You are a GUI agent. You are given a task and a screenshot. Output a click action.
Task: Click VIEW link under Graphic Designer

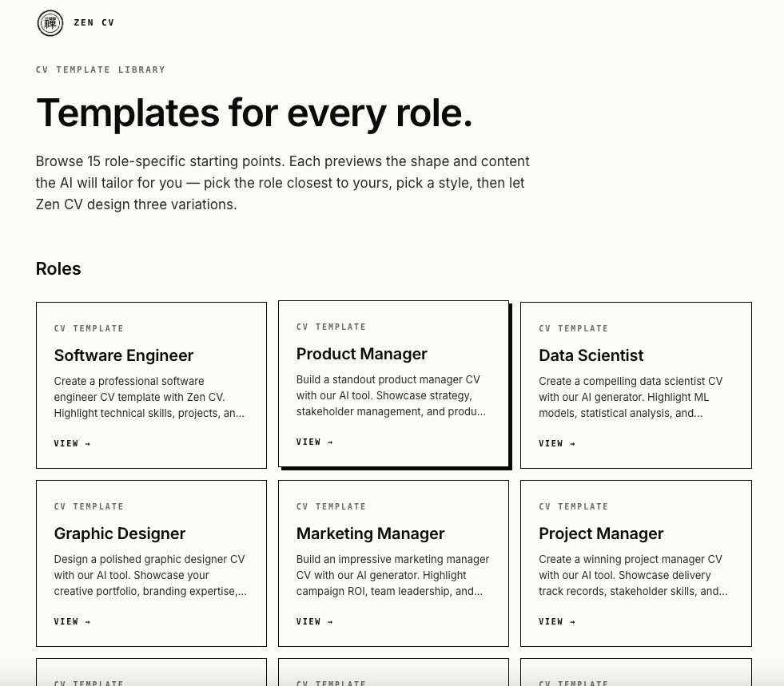[x=72, y=621]
